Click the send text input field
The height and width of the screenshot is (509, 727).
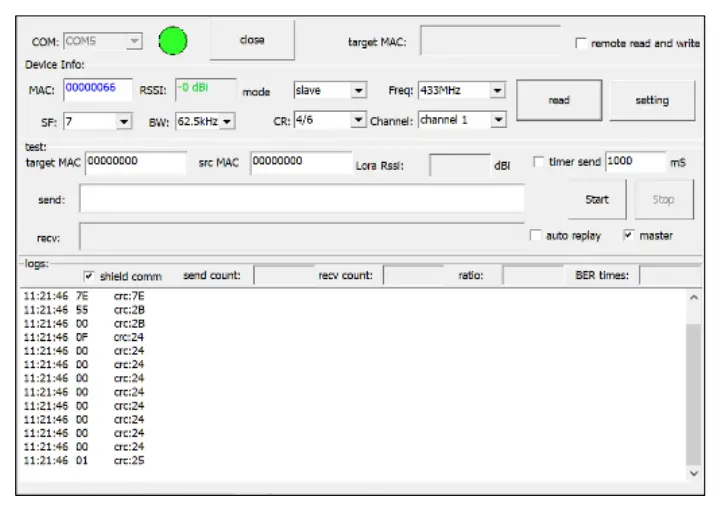[302, 198]
